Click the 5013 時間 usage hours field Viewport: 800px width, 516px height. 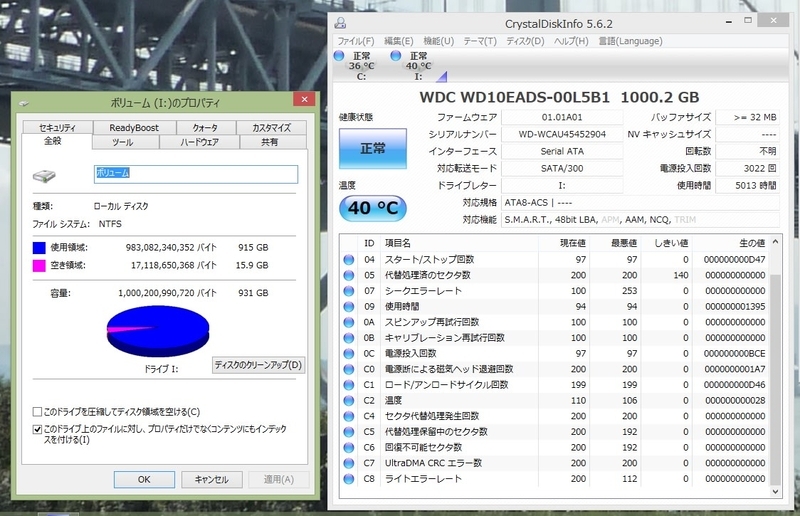coord(748,186)
